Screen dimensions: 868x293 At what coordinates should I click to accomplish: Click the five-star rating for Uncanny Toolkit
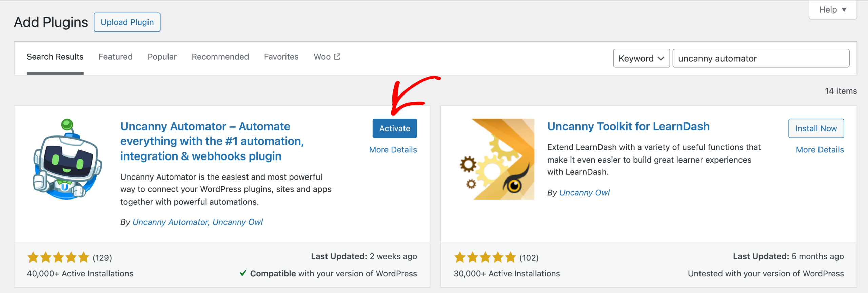pos(485,257)
